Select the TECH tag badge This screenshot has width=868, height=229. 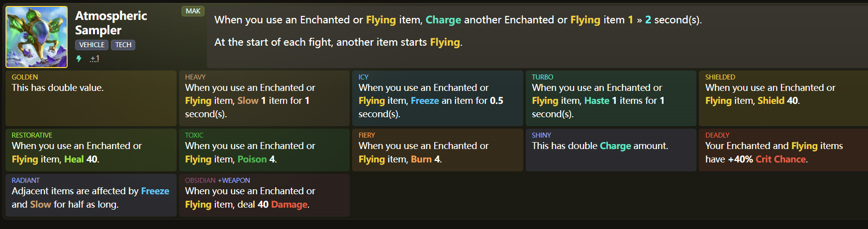(123, 45)
